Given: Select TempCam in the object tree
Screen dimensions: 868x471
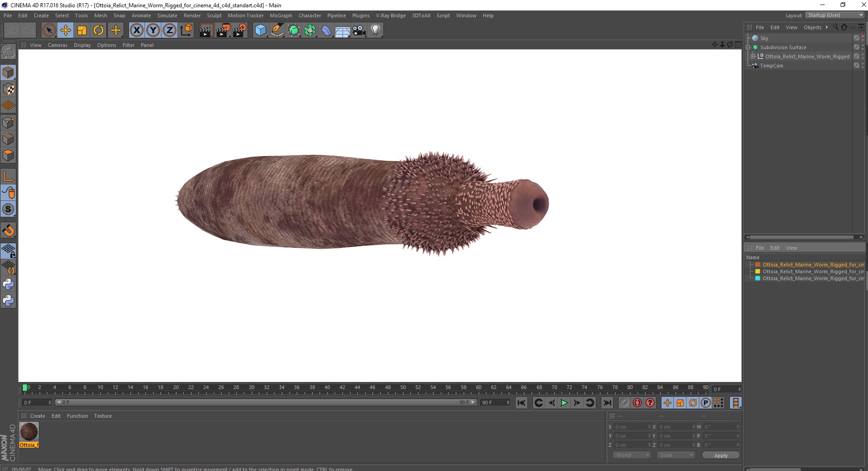Looking at the screenshot, I should pyautogui.click(x=771, y=66).
